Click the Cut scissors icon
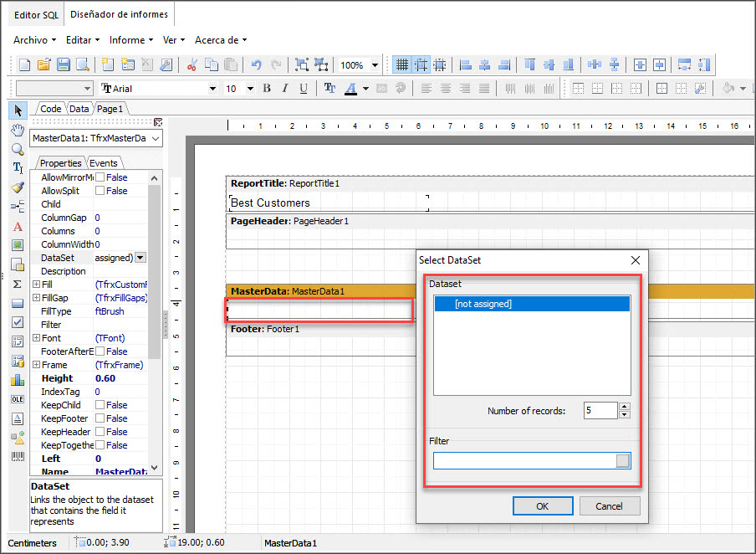Image resolution: width=756 pixels, height=554 pixels. pos(192,64)
